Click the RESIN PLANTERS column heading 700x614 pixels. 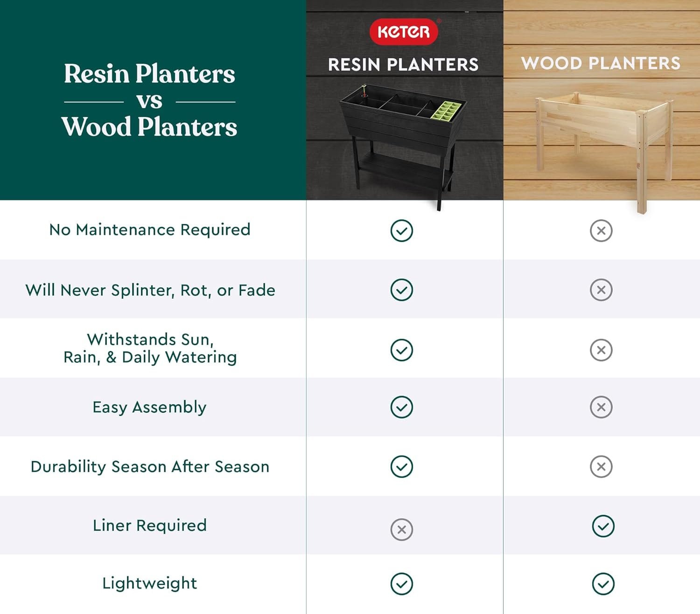[x=403, y=64]
